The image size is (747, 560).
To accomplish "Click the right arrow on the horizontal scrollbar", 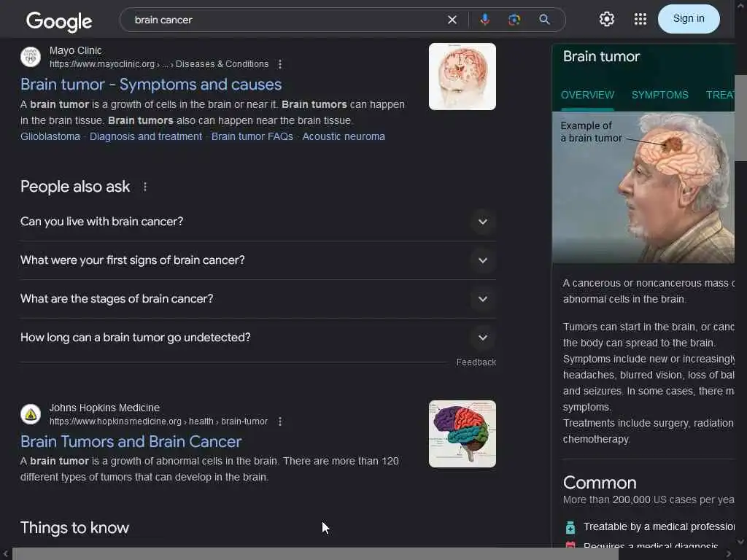I will (x=729, y=554).
